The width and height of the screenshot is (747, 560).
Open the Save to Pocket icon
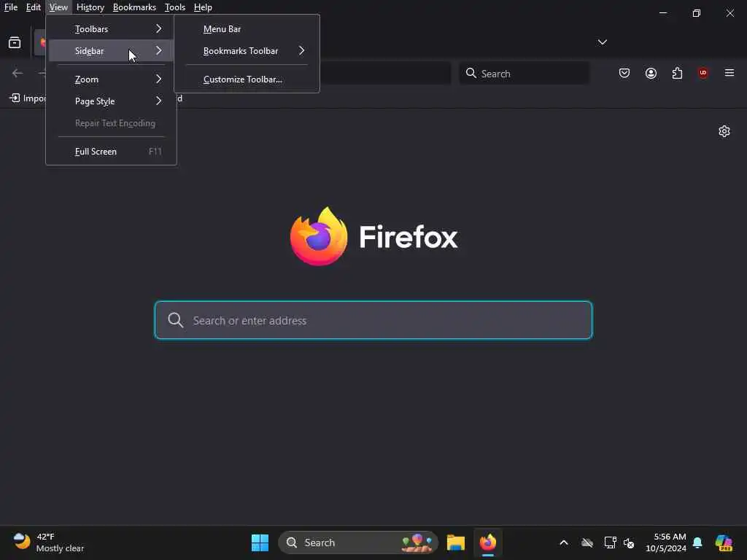tap(624, 74)
